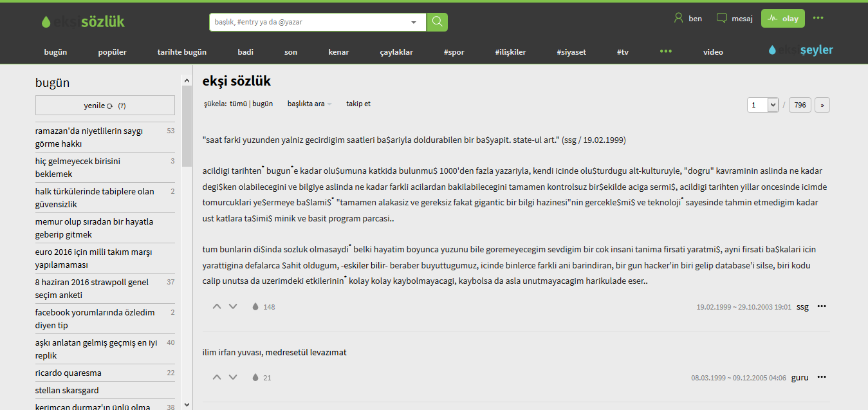Screen dimensions: 868x410
Task: Open topic ricardo quaresma
Action: point(105,373)
